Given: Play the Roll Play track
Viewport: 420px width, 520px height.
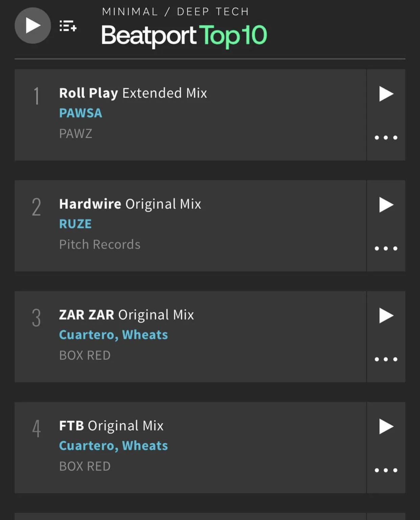Looking at the screenshot, I should pyautogui.click(x=386, y=94).
